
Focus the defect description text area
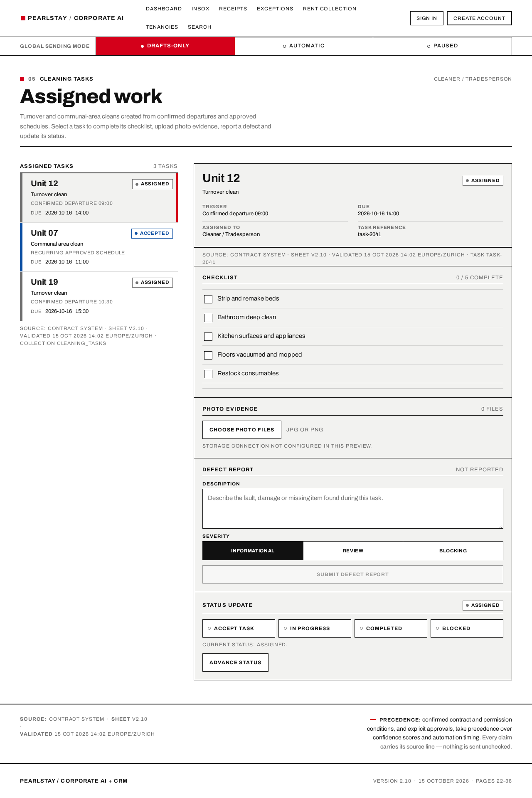pyautogui.click(x=353, y=509)
